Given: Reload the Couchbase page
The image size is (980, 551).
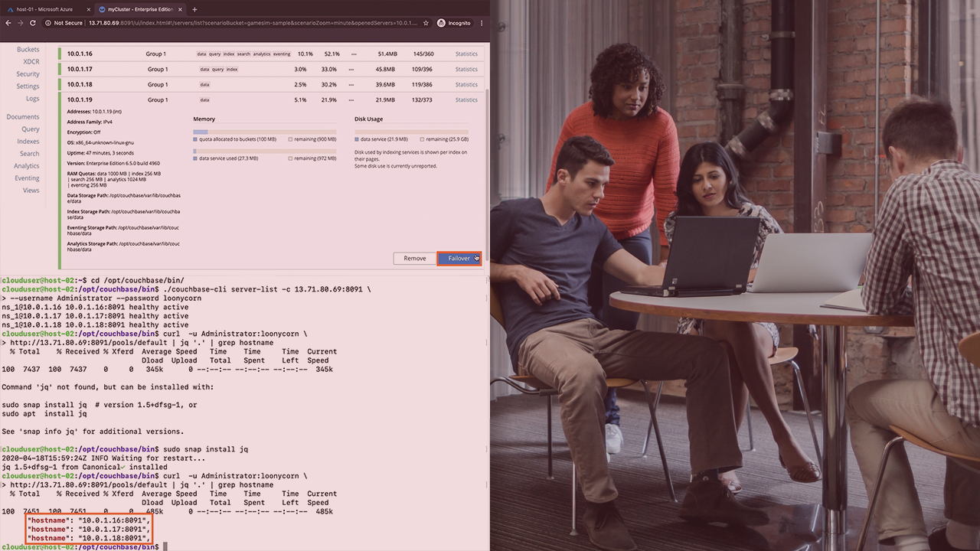Looking at the screenshot, I should tap(32, 23).
